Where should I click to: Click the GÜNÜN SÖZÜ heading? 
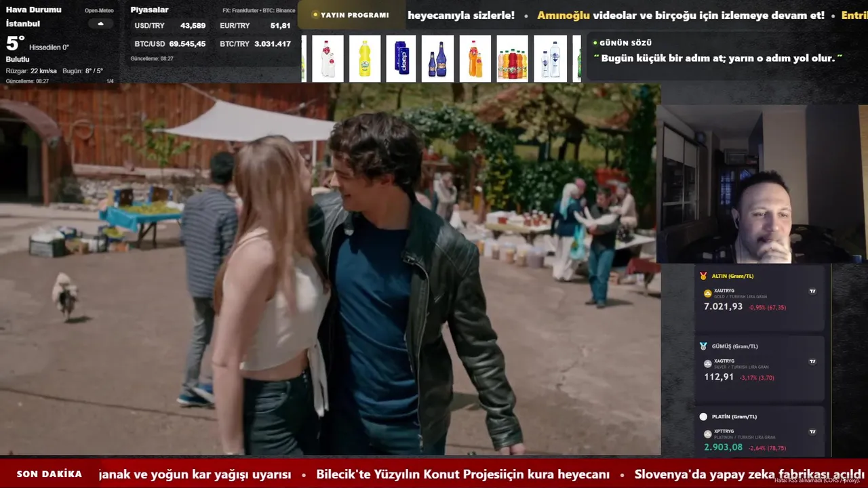(x=625, y=43)
